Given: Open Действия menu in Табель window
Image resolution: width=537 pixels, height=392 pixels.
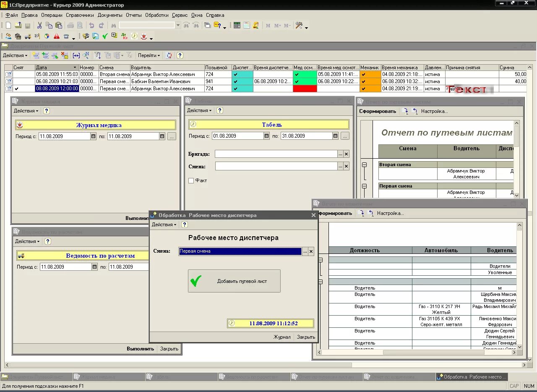Looking at the screenshot, I should click(199, 110).
